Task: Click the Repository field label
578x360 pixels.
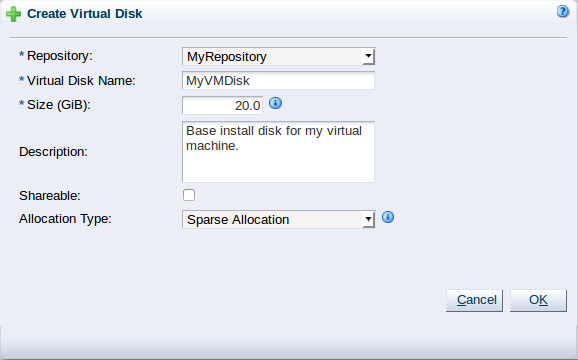Action: (x=60, y=56)
